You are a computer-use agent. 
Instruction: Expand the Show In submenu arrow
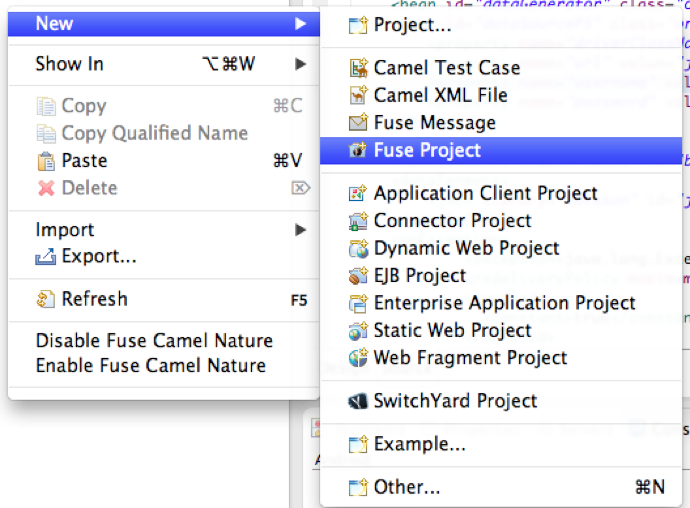pos(301,64)
